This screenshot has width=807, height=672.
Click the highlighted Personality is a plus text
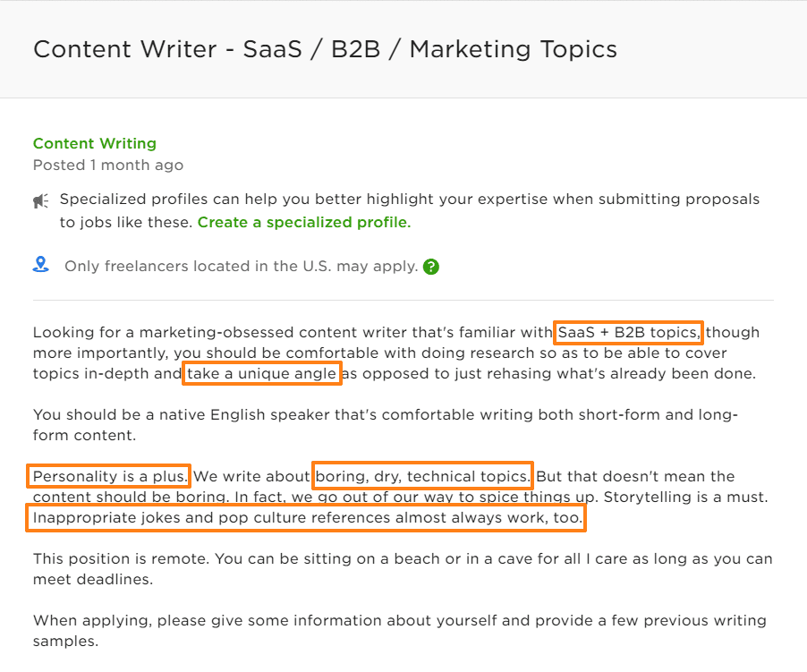click(108, 476)
